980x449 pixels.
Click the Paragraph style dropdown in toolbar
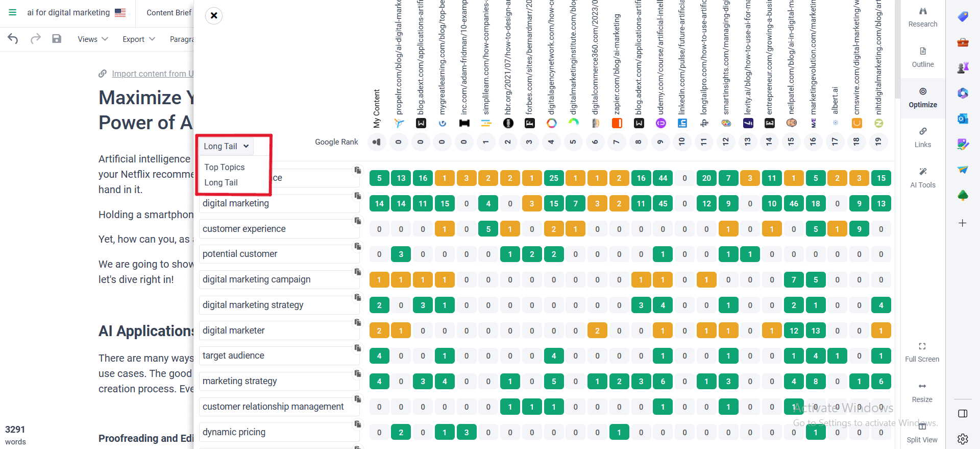pyautogui.click(x=182, y=39)
